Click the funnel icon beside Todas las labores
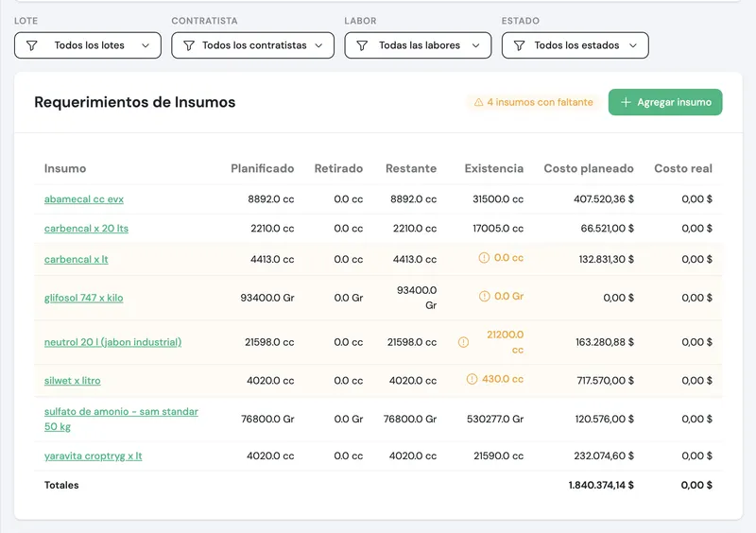 (x=362, y=45)
